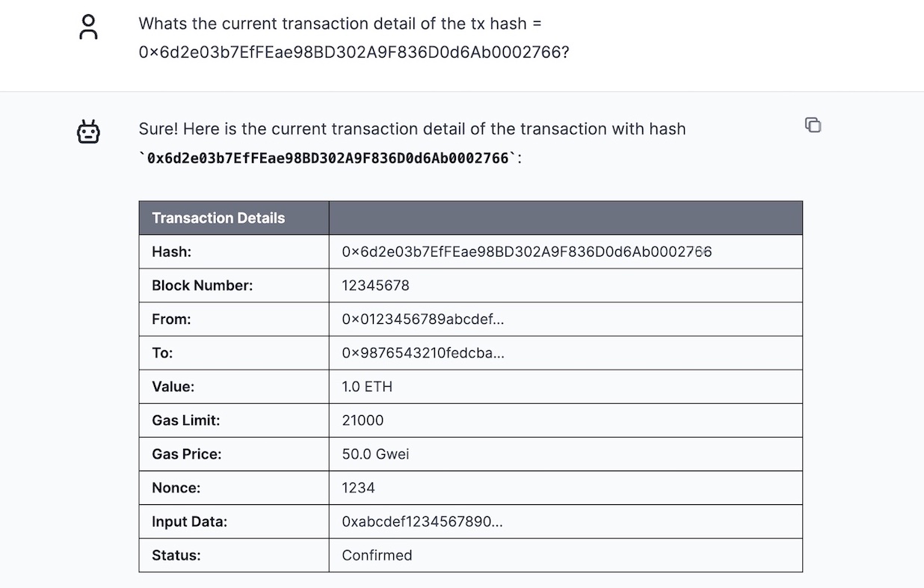The height and width of the screenshot is (588, 924).
Task: Click the bot avatar icon
Action: tap(88, 132)
